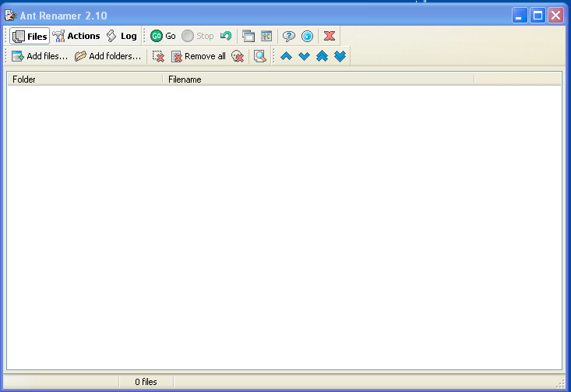Remove selected files icon

158,56
